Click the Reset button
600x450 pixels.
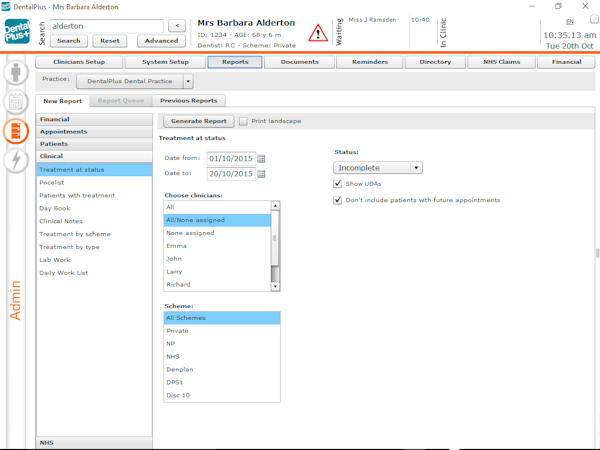[110, 41]
